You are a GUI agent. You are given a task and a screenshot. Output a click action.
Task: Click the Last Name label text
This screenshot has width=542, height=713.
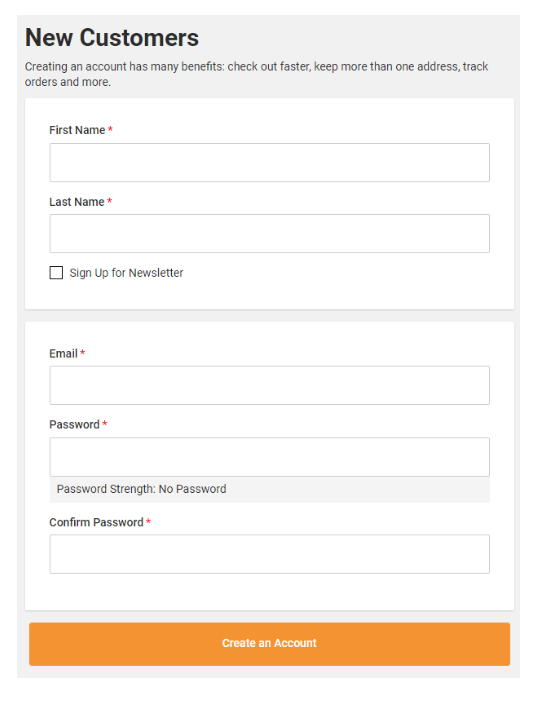pos(77,202)
